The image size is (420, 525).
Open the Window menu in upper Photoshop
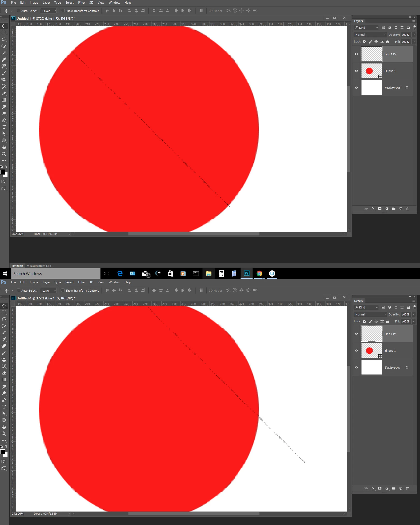(x=114, y=3)
